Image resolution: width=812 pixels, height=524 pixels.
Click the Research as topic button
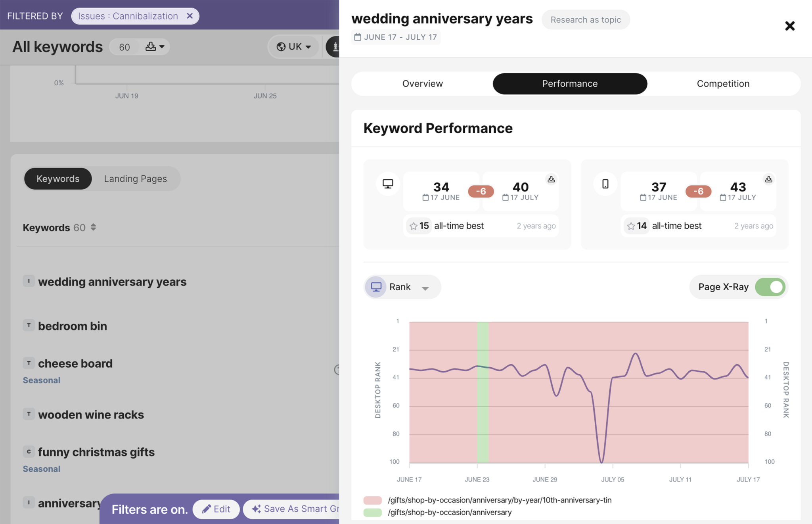pyautogui.click(x=585, y=19)
